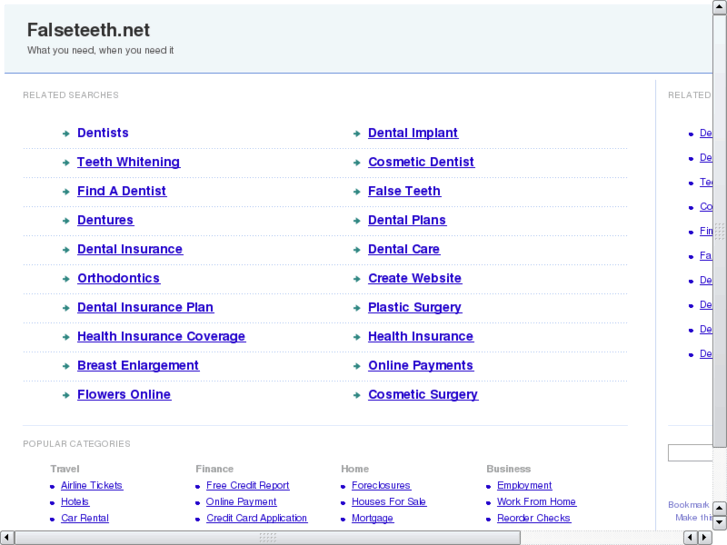Open the Dental Insurance Plan link
The width and height of the screenshot is (727, 545).
click(x=145, y=308)
